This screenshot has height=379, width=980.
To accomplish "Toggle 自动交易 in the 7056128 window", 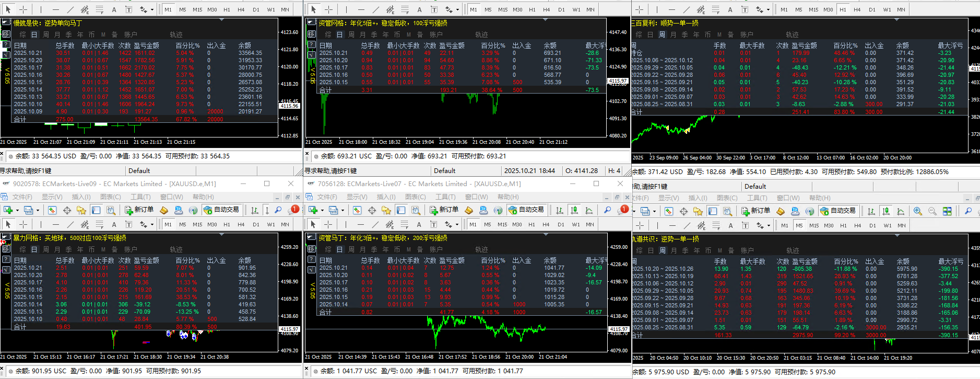I will coord(527,210).
